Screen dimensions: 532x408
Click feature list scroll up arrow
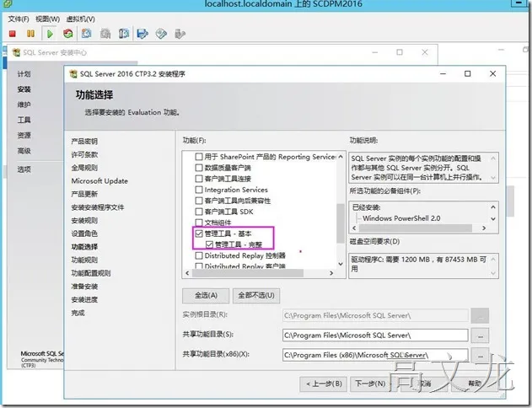[341, 156]
